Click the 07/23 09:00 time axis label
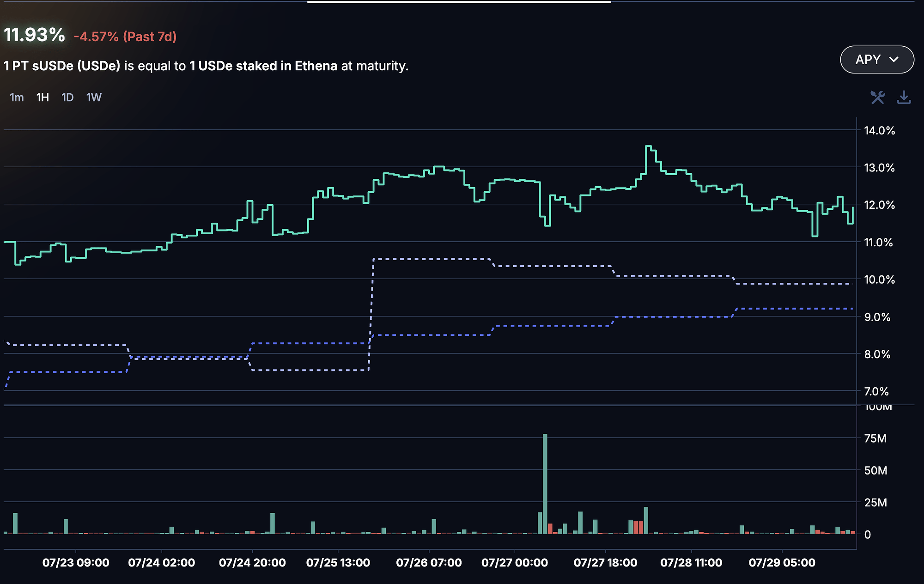924x584 pixels. (x=76, y=563)
